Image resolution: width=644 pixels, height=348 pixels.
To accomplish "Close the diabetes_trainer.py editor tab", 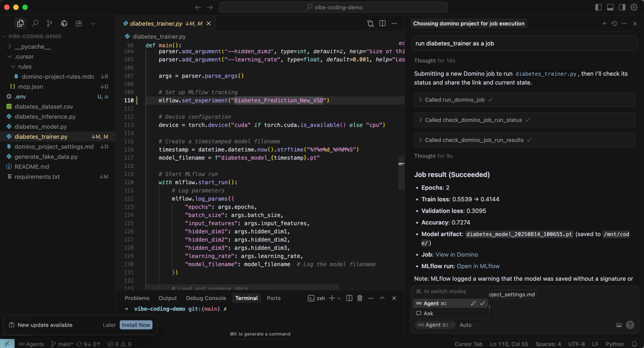I will point(209,23).
